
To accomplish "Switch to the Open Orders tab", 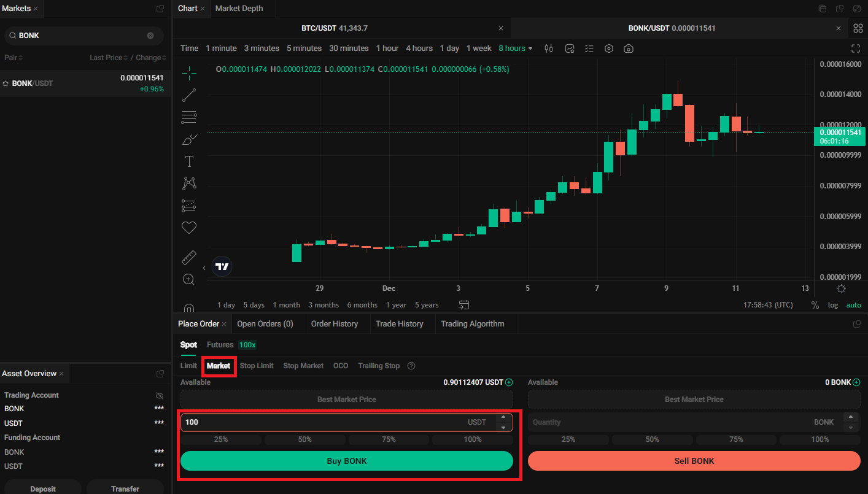I will tap(265, 324).
